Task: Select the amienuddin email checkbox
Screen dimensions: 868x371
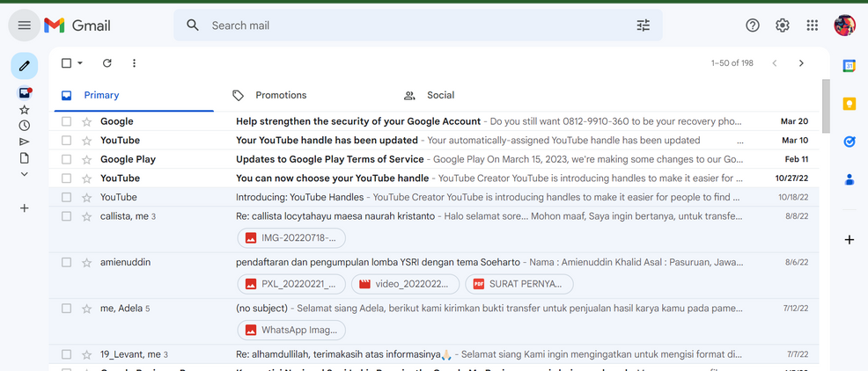Action: click(66, 262)
